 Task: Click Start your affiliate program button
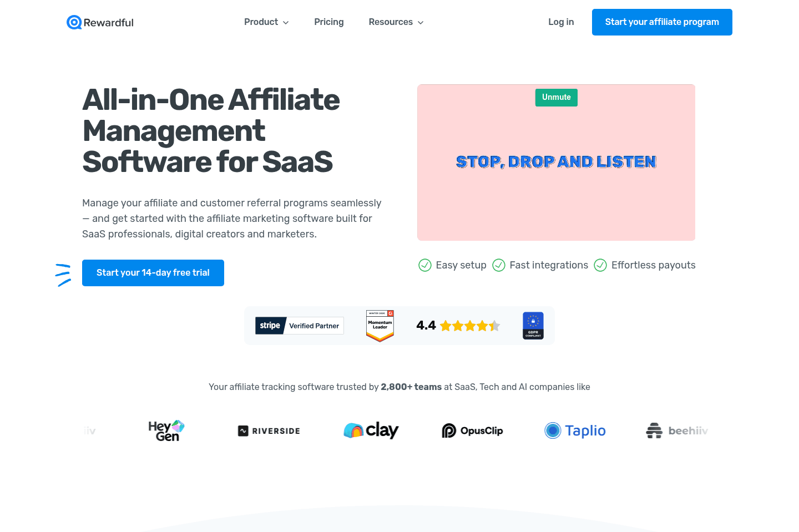click(x=662, y=22)
